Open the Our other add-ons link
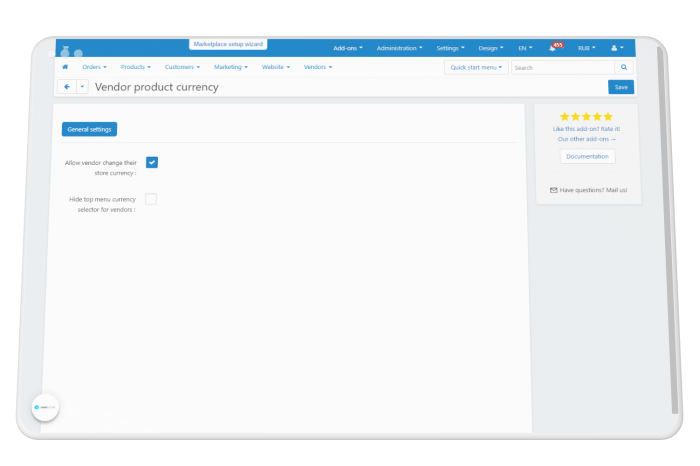Image resolution: width=700 pixels, height=466 pixels. (x=586, y=139)
